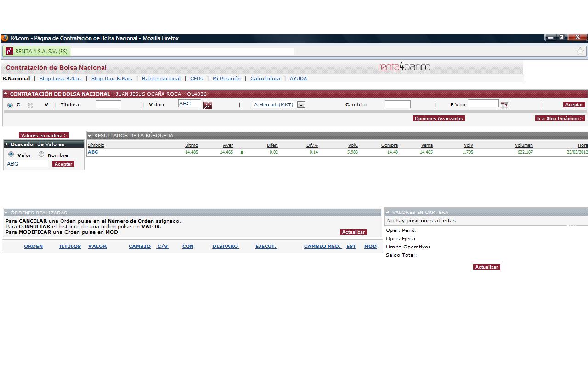The height and width of the screenshot is (368, 588).
Task: Click the VALOR column header in orders table
Action: [97, 247]
